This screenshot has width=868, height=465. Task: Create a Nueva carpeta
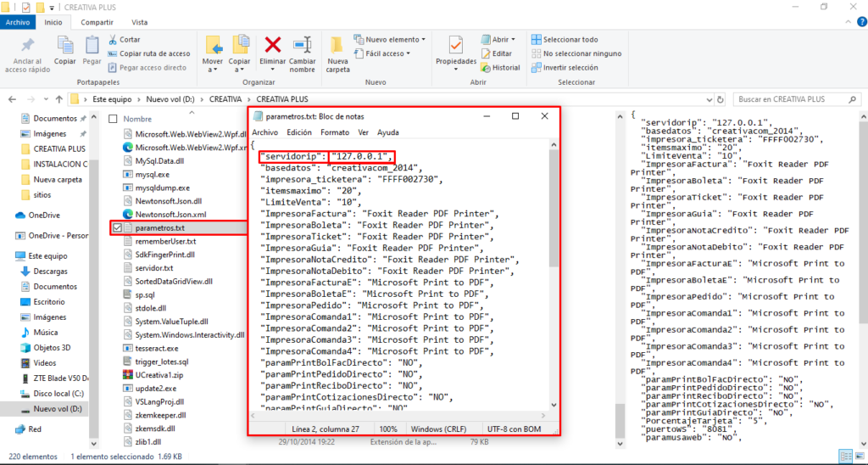[x=337, y=54]
